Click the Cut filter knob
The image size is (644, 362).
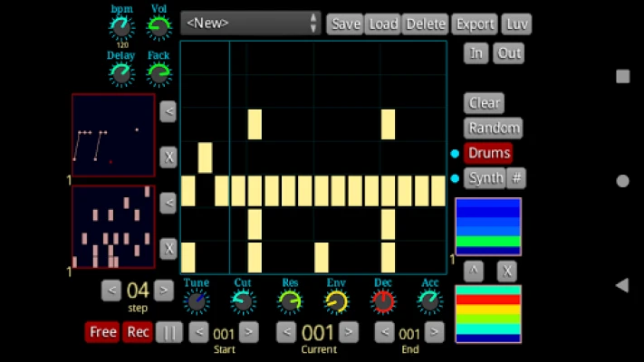(x=243, y=301)
